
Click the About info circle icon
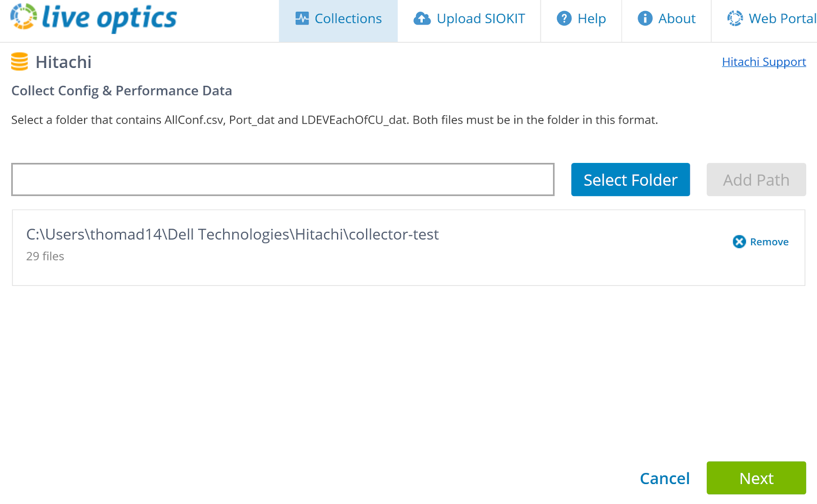click(x=645, y=19)
